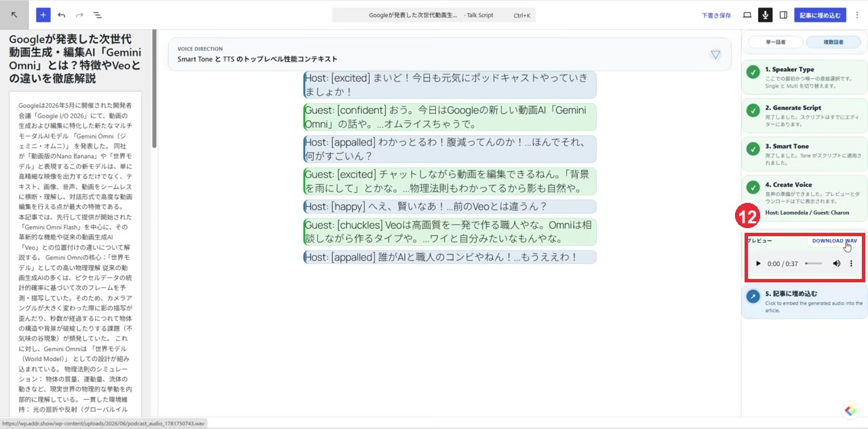This screenshot has width=868, height=429.
Task: Click the 1. Speaker Type step card
Action: (x=804, y=77)
